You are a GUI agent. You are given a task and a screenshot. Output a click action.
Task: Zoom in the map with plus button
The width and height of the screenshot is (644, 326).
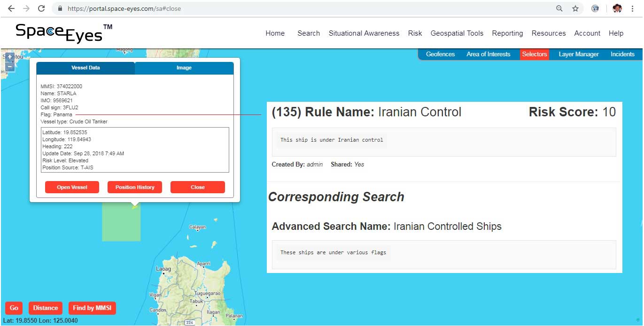pos(9,57)
